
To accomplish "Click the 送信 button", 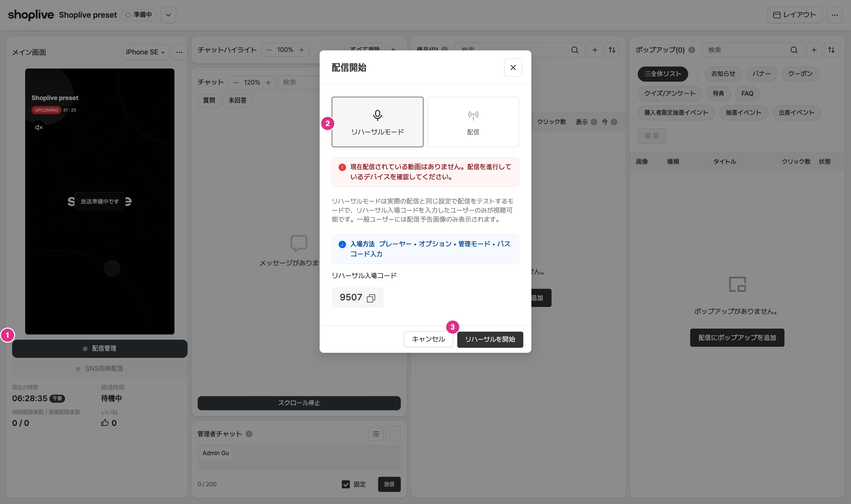I will point(389,484).
